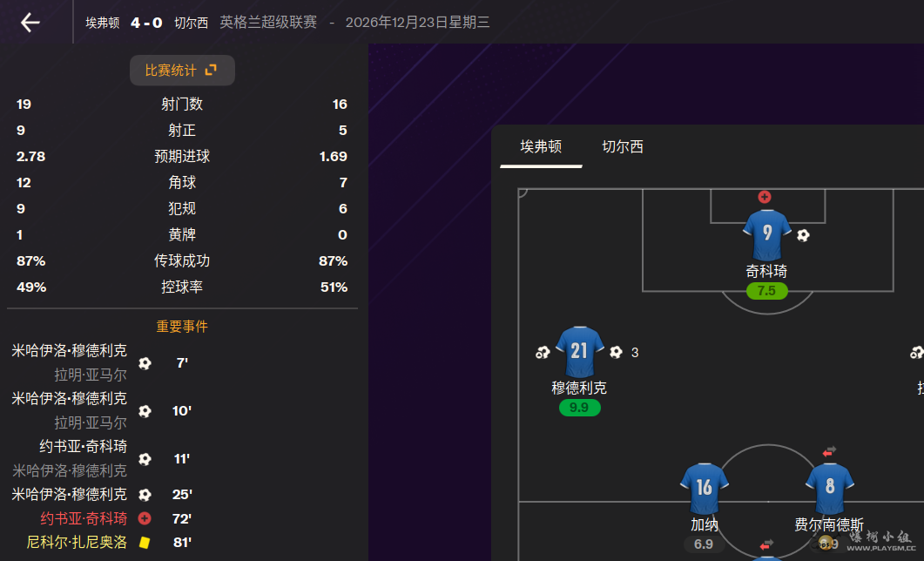Image resolution: width=924 pixels, height=561 pixels.
Task: Click 拉明·亚马尔 assist at 7'
Action: click(x=90, y=375)
